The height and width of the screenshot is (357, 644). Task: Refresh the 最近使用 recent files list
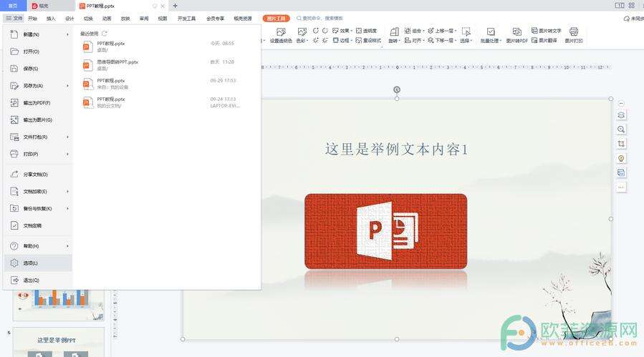105,34
